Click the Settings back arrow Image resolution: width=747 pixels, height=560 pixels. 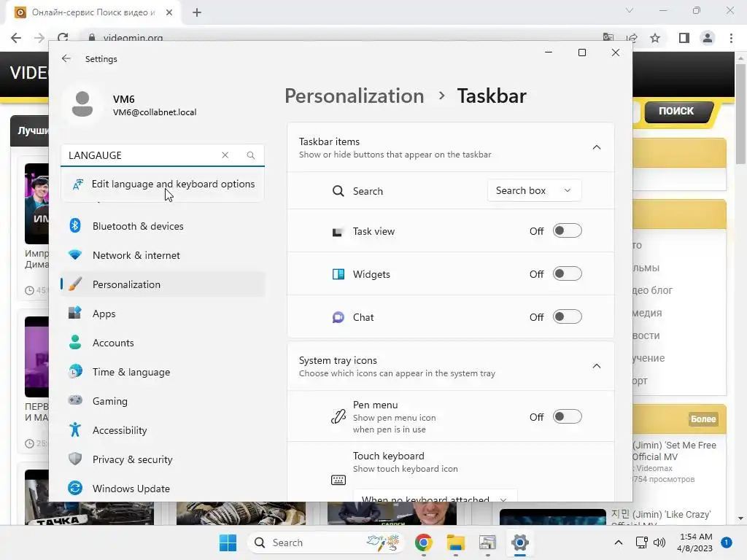tap(66, 58)
